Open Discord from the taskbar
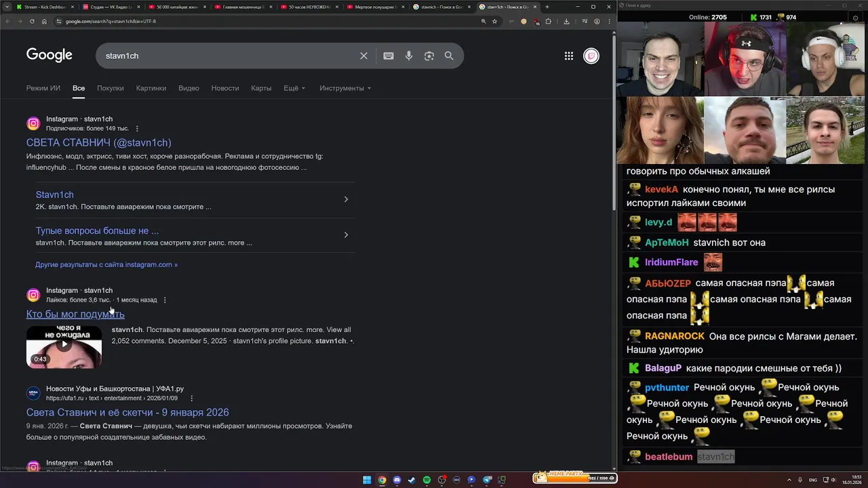Screen dimensions: 868x488 point(397,480)
